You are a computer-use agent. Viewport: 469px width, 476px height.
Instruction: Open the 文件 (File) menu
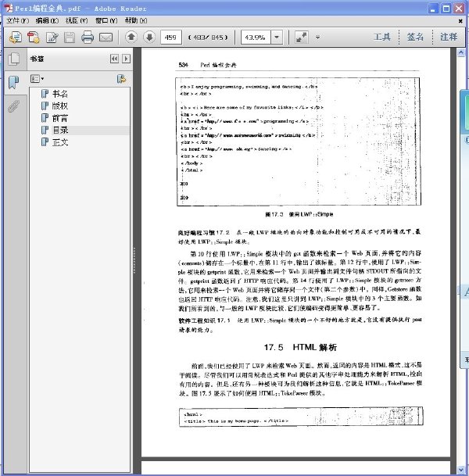tap(18, 20)
